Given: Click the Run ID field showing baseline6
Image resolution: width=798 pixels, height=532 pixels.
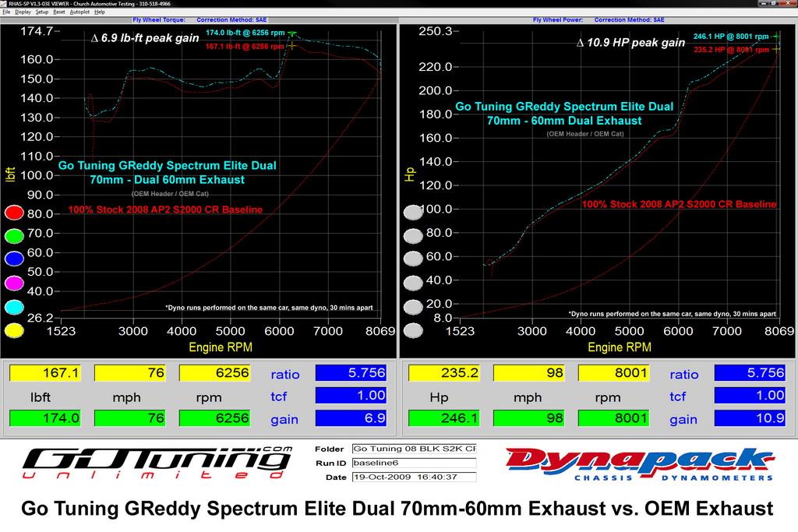Looking at the screenshot, I should [x=413, y=463].
